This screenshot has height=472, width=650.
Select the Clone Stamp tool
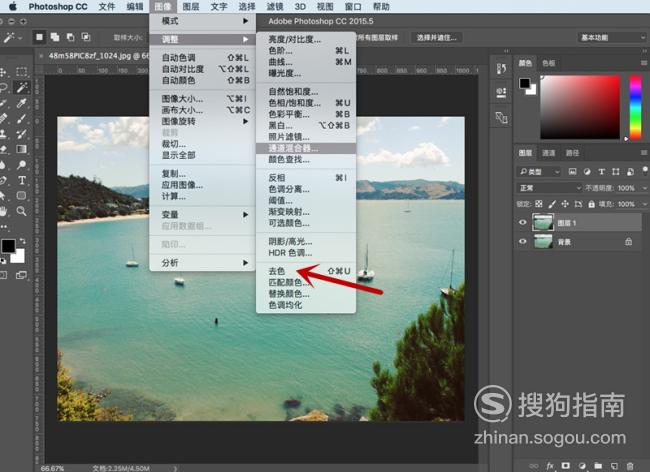pos(3,134)
